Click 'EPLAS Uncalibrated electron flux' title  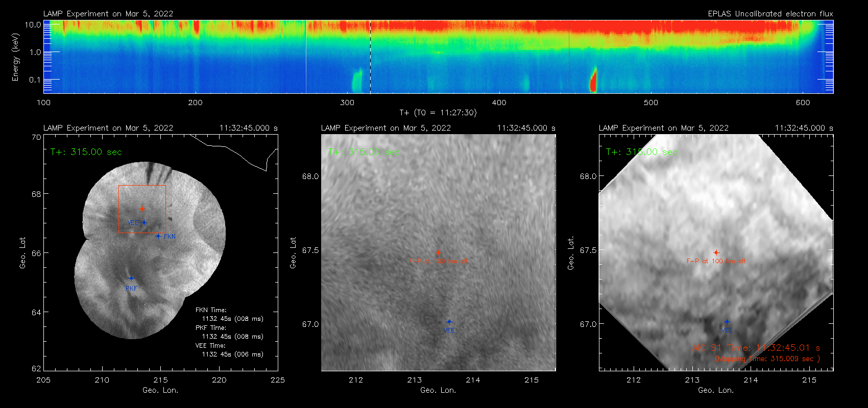click(x=770, y=14)
